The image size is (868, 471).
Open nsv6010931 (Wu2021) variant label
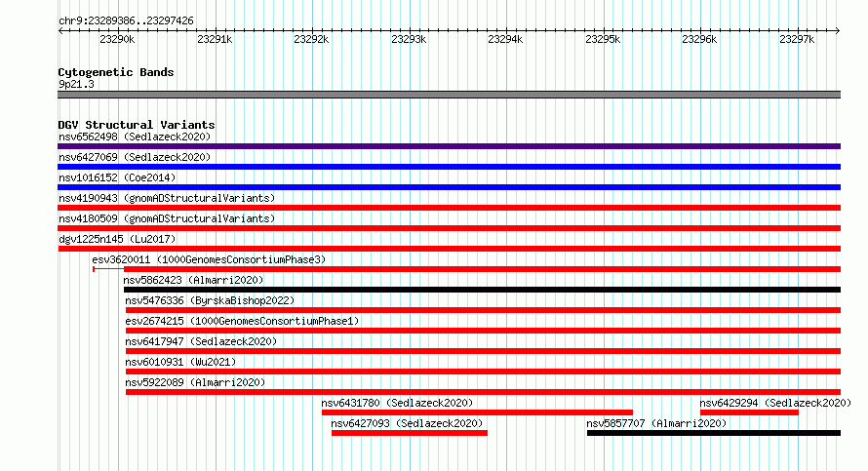click(180, 362)
